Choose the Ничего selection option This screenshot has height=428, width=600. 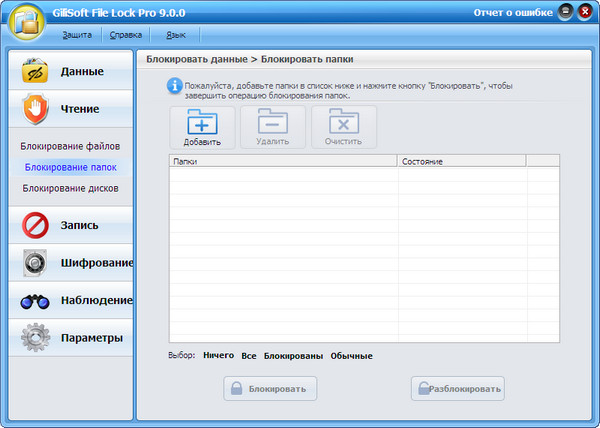point(218,355)
